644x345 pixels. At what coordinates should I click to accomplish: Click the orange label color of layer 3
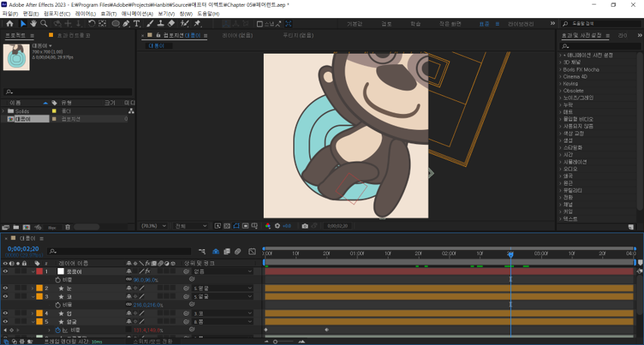(x=39, y=297)
